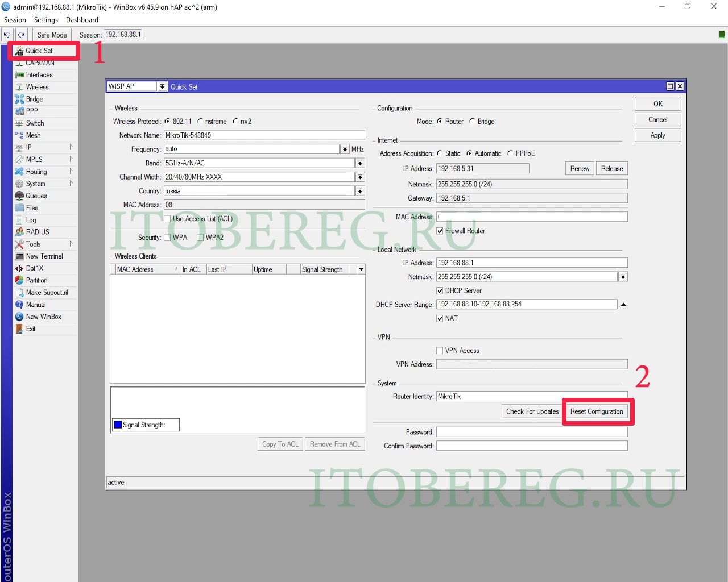This screenshot has height=582, width=728.
Task: Open the Settings menu
Action: 45,20
